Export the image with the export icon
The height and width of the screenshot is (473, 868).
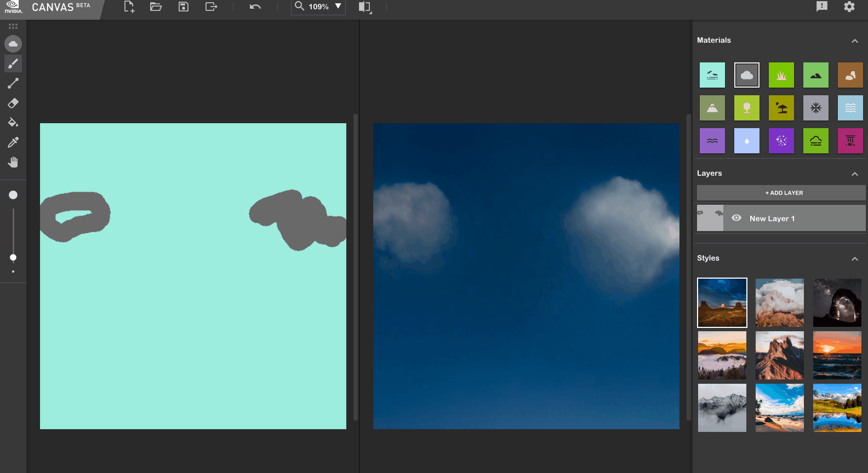point(211,7)
